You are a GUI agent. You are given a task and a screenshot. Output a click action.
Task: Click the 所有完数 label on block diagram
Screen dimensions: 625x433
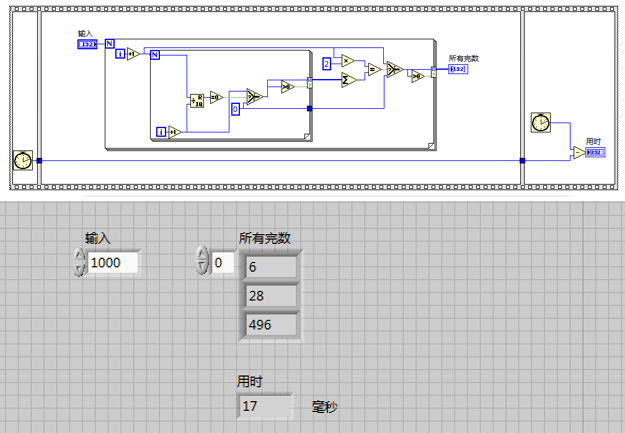click(464, 58)
